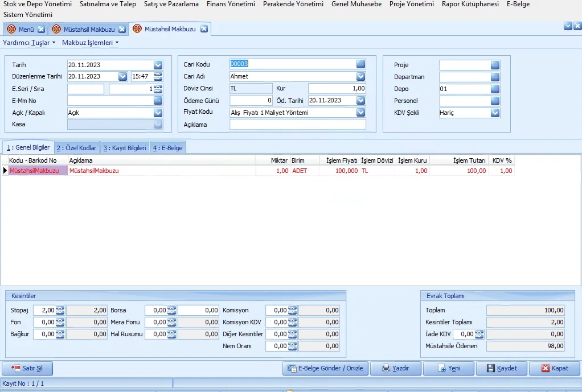Open the E-Mm No lookup button
The width and height of the screenshot is (582, 392).
[x=158, y=101]
